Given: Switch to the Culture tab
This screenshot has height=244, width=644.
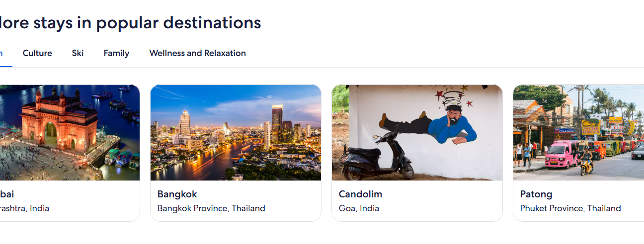Looking at the screenshot, I should click(37, 53).
